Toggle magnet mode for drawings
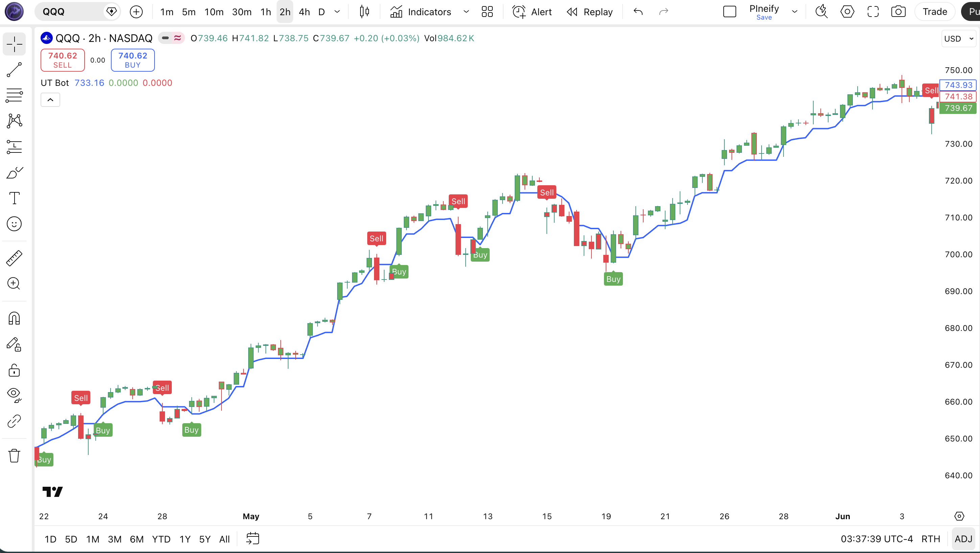The width and height of the screenshot is (980, 553). coord(15,318)
